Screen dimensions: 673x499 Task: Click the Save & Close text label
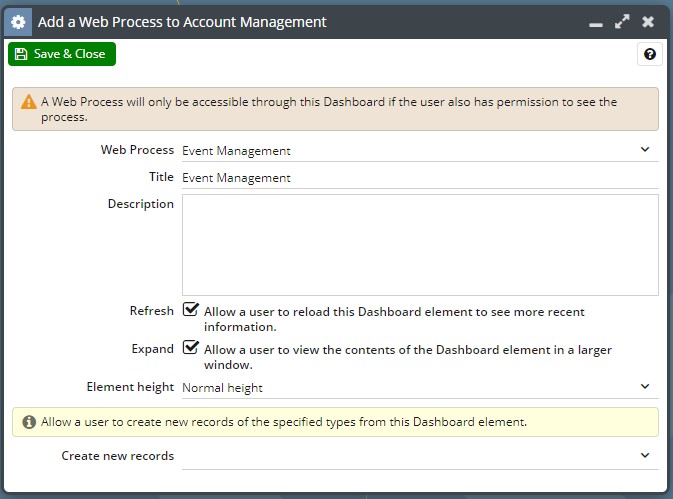tap(70, 54)
